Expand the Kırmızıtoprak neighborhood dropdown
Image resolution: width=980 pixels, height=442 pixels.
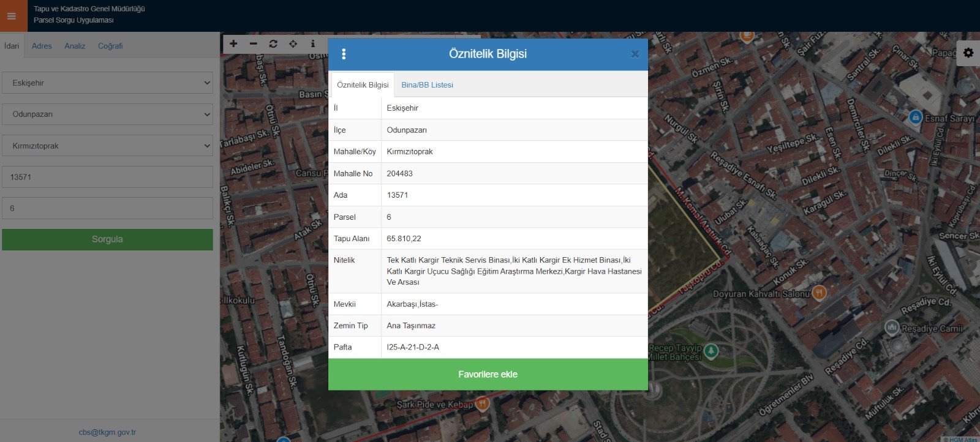(107, 146)
